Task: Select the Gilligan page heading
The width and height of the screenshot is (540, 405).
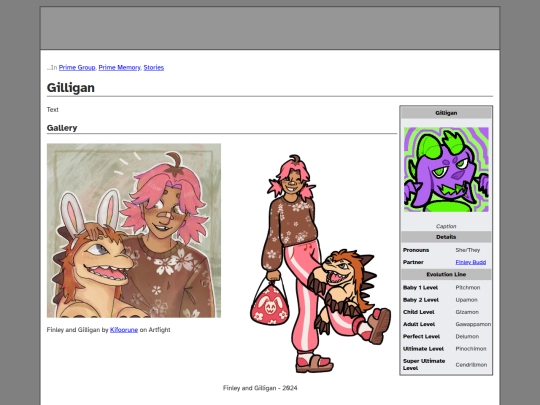Action: coord(71,87)
